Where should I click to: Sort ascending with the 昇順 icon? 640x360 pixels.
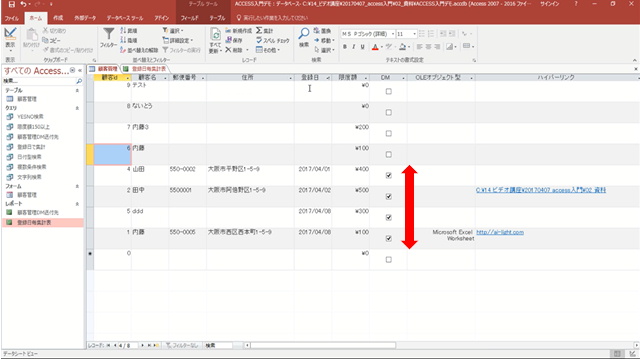[123, 31]
